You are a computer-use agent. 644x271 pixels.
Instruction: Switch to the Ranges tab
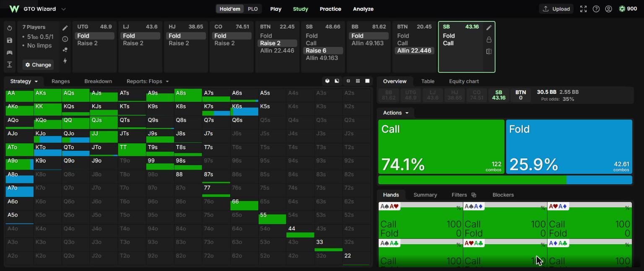61,81
